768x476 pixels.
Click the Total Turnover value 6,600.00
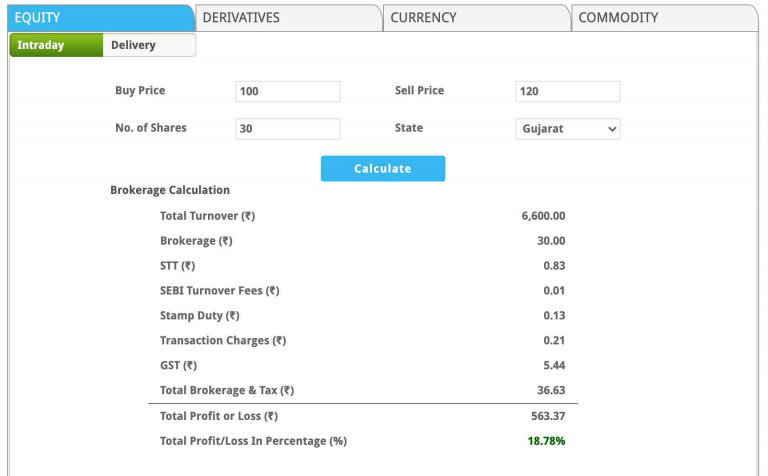[x=543, y=216]
